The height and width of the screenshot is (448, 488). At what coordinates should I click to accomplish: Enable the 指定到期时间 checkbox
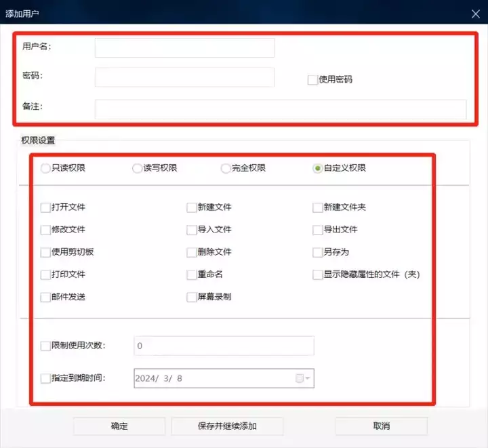pos(45,378)
